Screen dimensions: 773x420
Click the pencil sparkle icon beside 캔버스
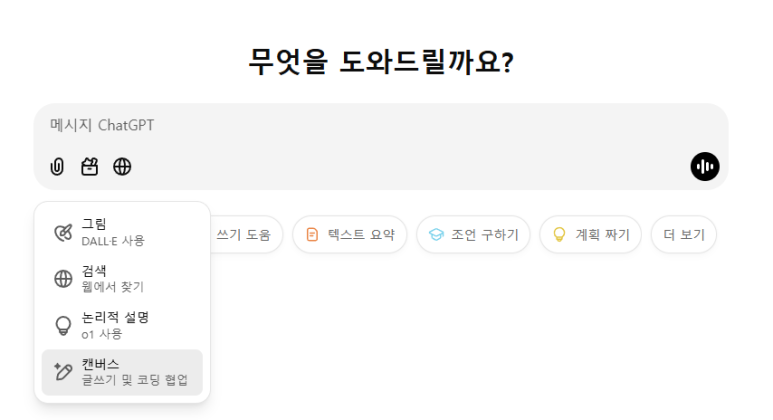pyautogui.click(x=63, y=372)
